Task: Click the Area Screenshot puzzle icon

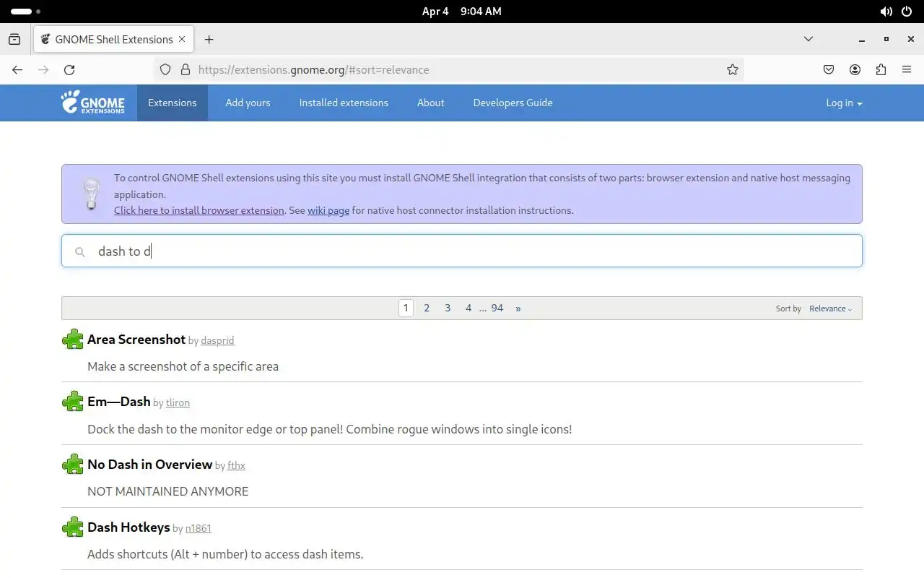Action: pyautogui.click(x=73, y=339)
